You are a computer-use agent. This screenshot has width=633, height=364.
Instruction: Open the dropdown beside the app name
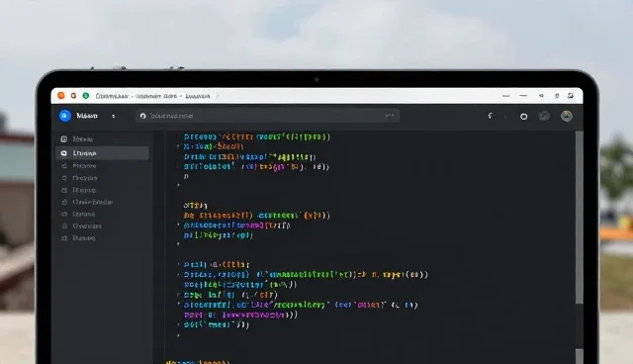pos(114,116)
